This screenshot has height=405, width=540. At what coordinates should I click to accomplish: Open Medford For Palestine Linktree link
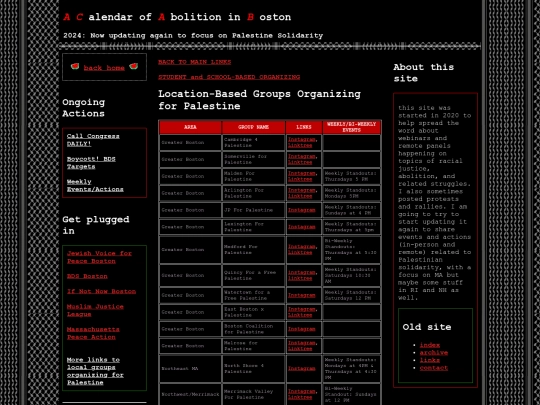pyautogui.click(x=300, y=252)
